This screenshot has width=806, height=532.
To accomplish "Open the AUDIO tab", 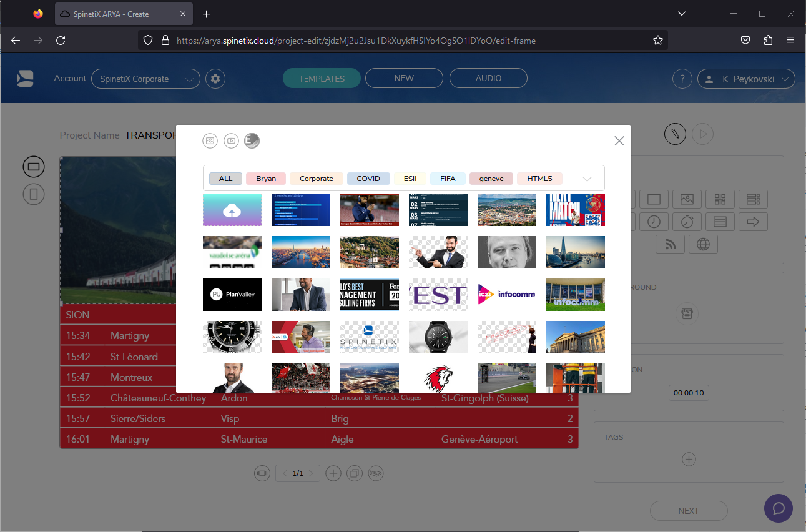I will click(x=488, y=77).
